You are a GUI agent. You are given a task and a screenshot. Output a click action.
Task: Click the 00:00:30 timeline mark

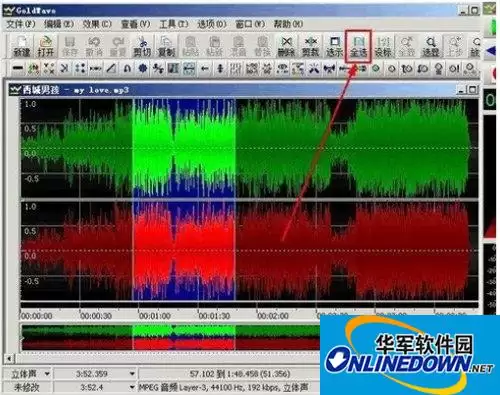click(96, 316)
